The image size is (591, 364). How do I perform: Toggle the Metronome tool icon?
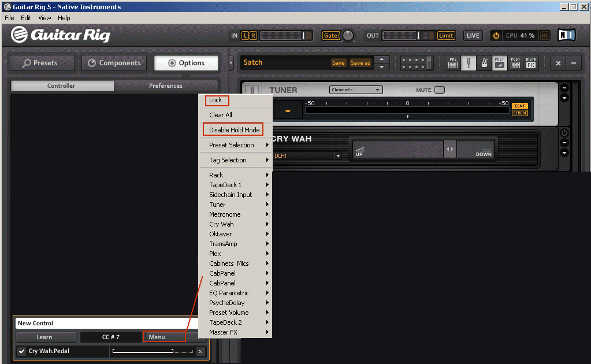[x=484, y=63]
